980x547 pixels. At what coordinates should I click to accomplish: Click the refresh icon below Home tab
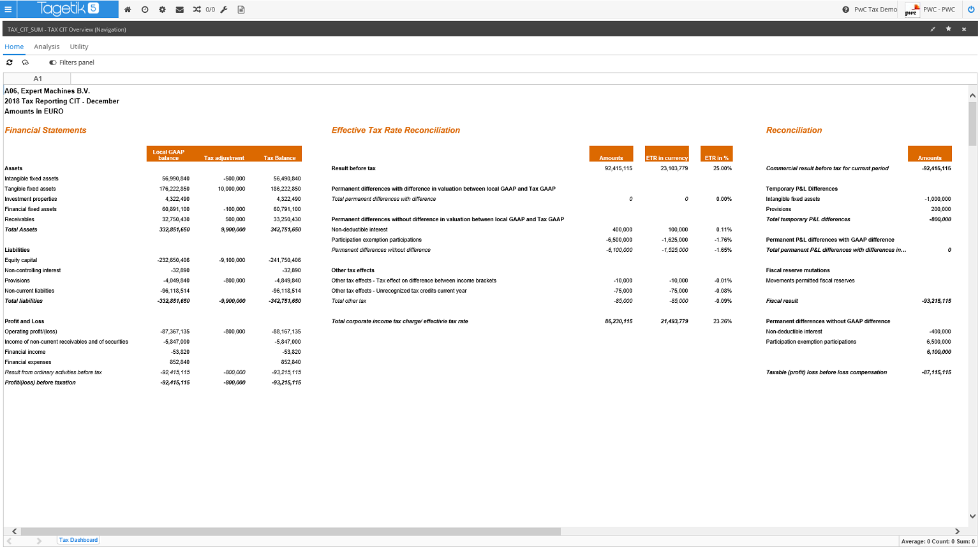coord(10,62)
